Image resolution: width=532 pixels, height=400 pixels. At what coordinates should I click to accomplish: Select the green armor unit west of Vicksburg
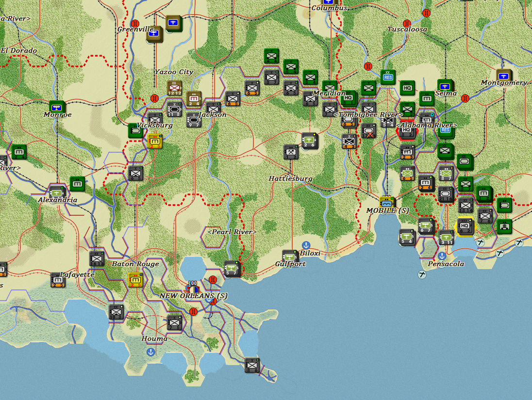click(x=135, y=131)
